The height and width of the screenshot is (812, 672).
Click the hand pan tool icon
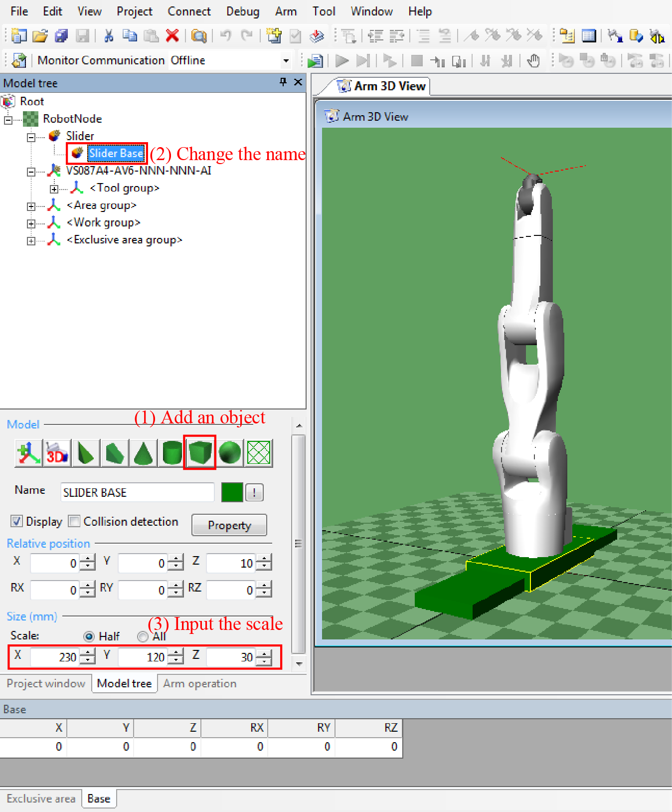[x=533, y=61]
